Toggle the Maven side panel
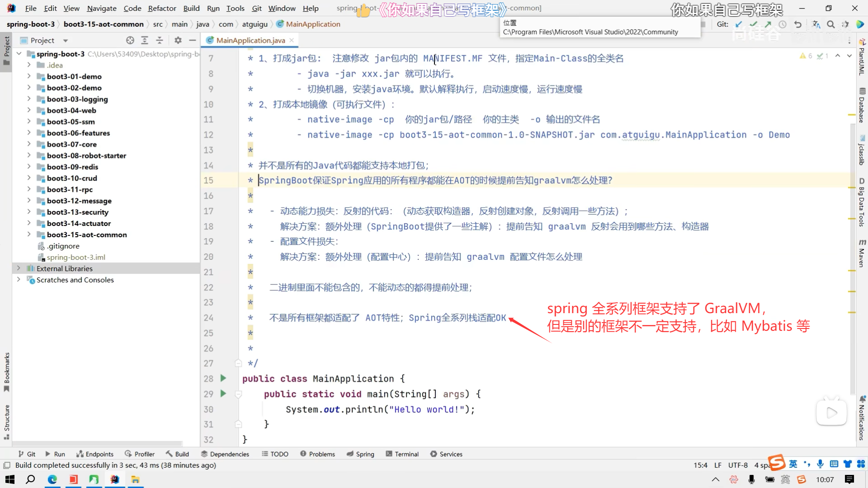868x488 pixels. 862,254
